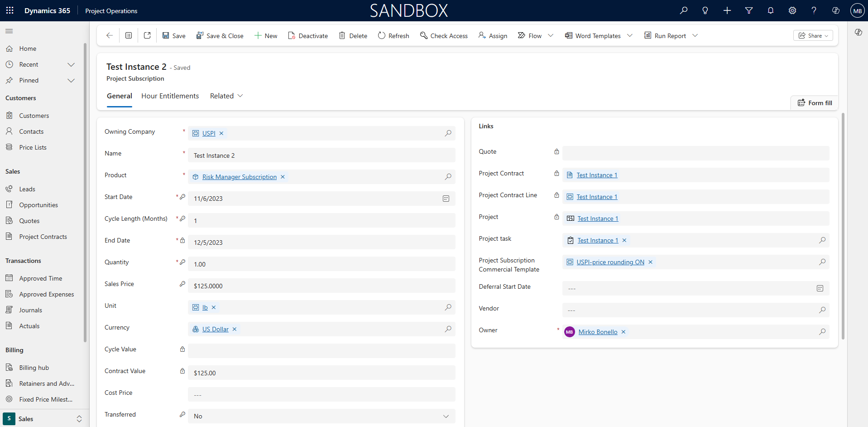The height and width of the screenshot is (427, 868).
Task: Open the help question mark icon
Action: tap(814, 10)
